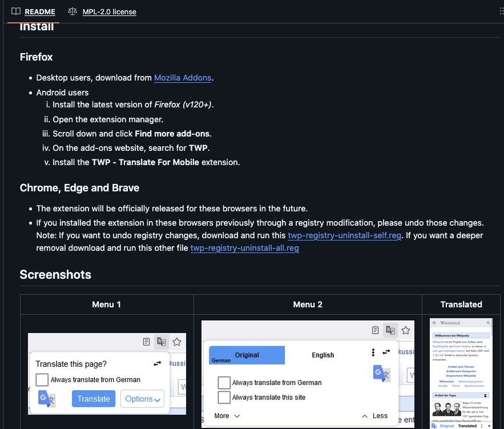Image resolution: width=504 pixels, height=429 pixels.
Task: Click the swap languages arrows in Menu 1
Action: coord(158,364)
